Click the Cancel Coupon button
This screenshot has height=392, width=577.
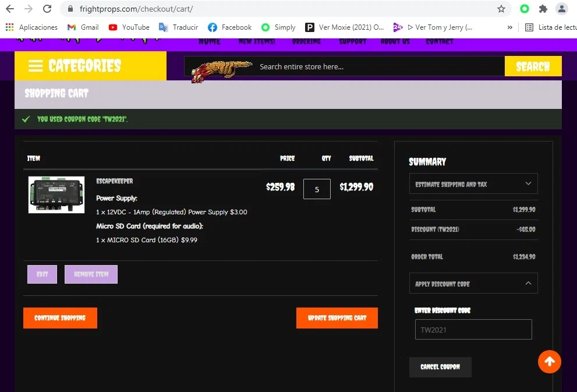point(440,367)
